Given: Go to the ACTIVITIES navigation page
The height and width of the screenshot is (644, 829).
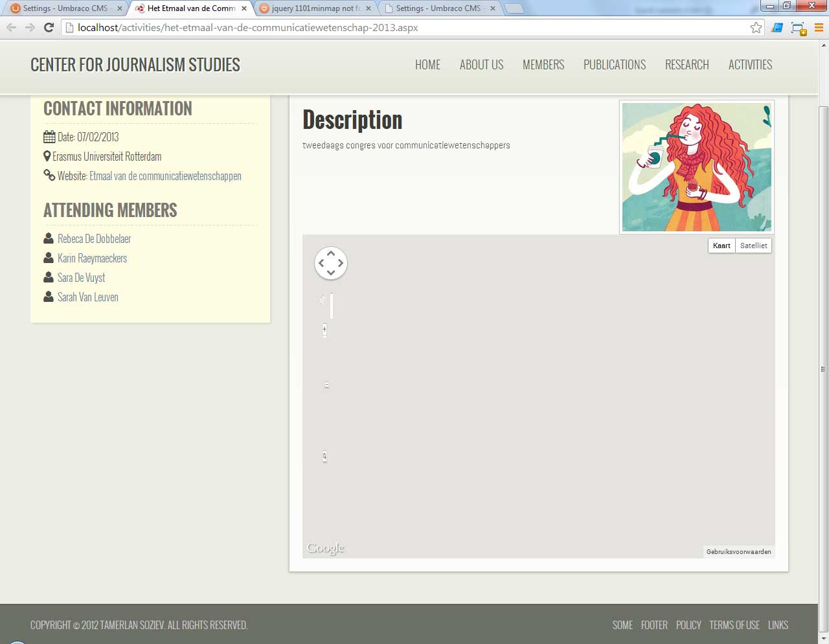Looking at the screenshot, I should click(x=750, y=65).
